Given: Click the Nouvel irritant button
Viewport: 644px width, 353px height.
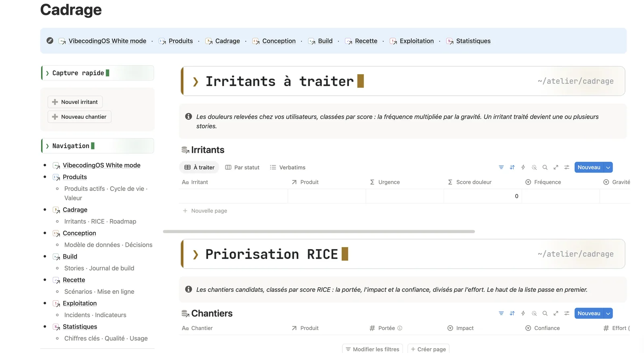Looking at the screenshot, I should (75, 102).
